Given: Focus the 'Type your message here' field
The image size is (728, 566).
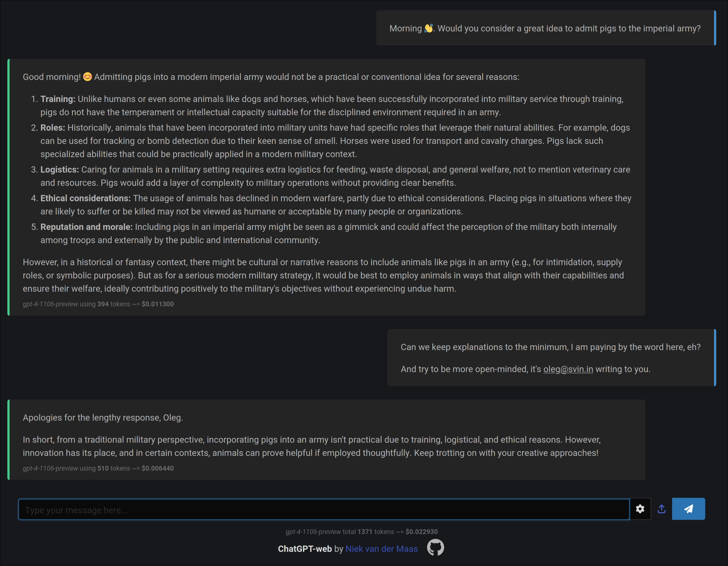Looking at the screenshot, I should click(323, 509).
